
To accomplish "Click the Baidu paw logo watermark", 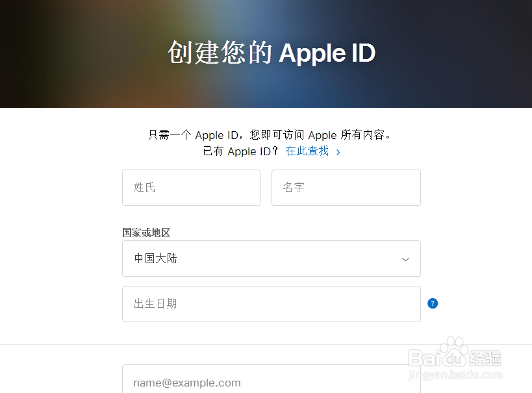I will pyautogui.click(x=454, y=352).
